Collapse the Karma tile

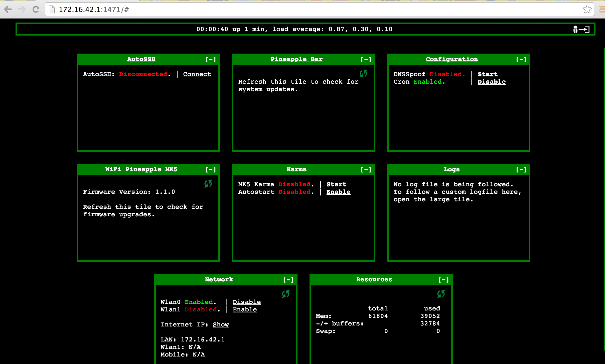[366, 169]
